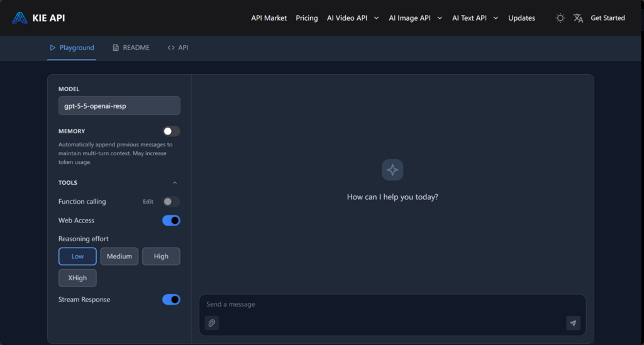Image resolution: width=644 pixels, height=345 pixels.
Task: Click the Playground play triangle icon
Action: click(x=52, y=48)
